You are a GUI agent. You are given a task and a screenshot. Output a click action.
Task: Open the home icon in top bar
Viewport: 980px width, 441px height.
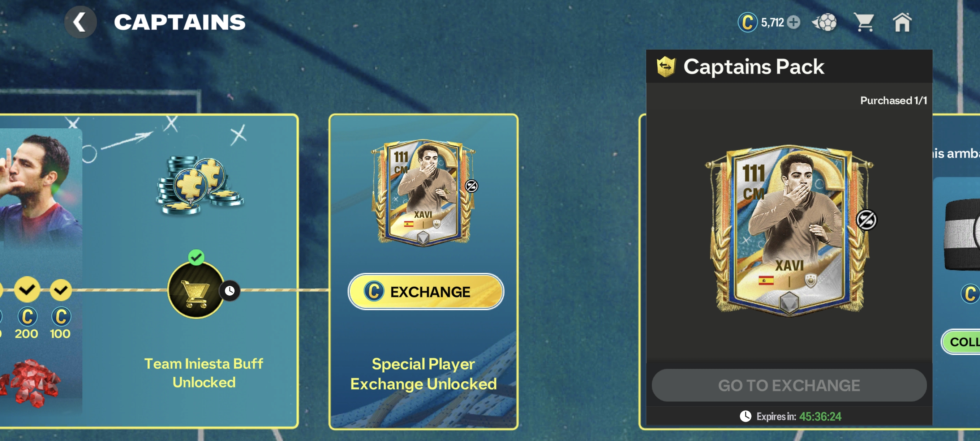pos(902,22)
